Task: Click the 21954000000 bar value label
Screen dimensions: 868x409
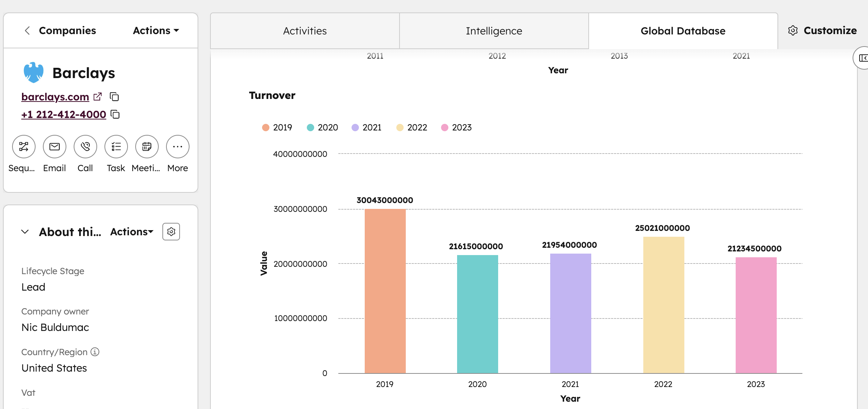Action: click(x=570, y=245)
